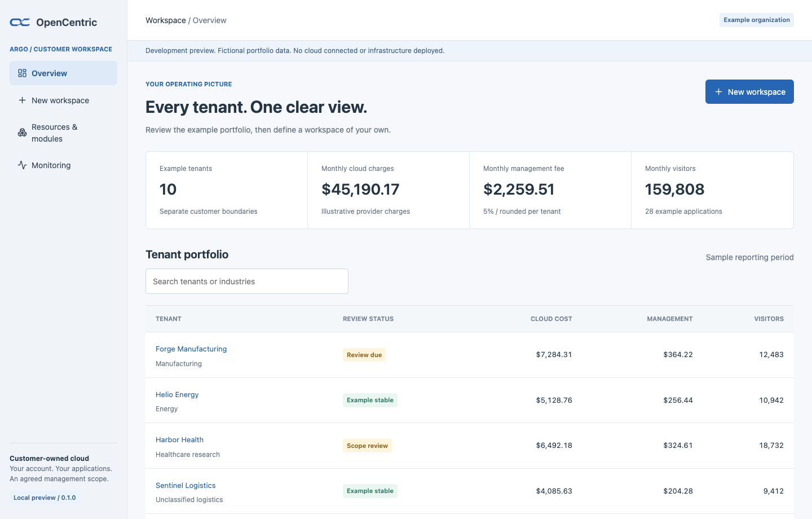The height and width of the screenshot is (519, 812).
Task: Click Helio Energy's Example stable badge
Action: point(370,401)
